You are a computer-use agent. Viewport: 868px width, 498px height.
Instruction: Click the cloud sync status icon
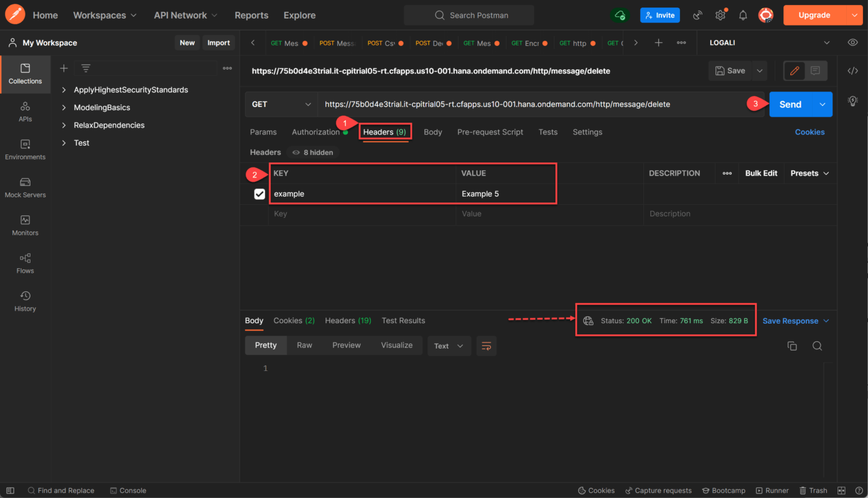[619, 15]
